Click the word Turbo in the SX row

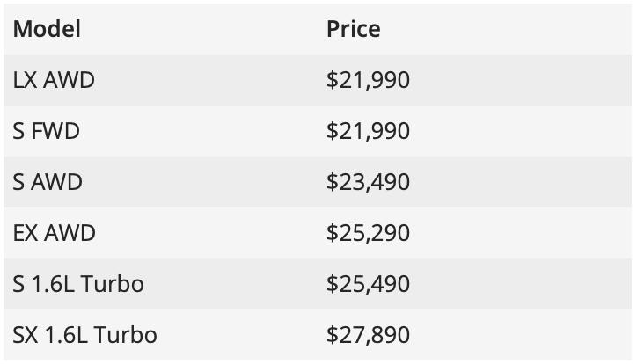(127, 336)
